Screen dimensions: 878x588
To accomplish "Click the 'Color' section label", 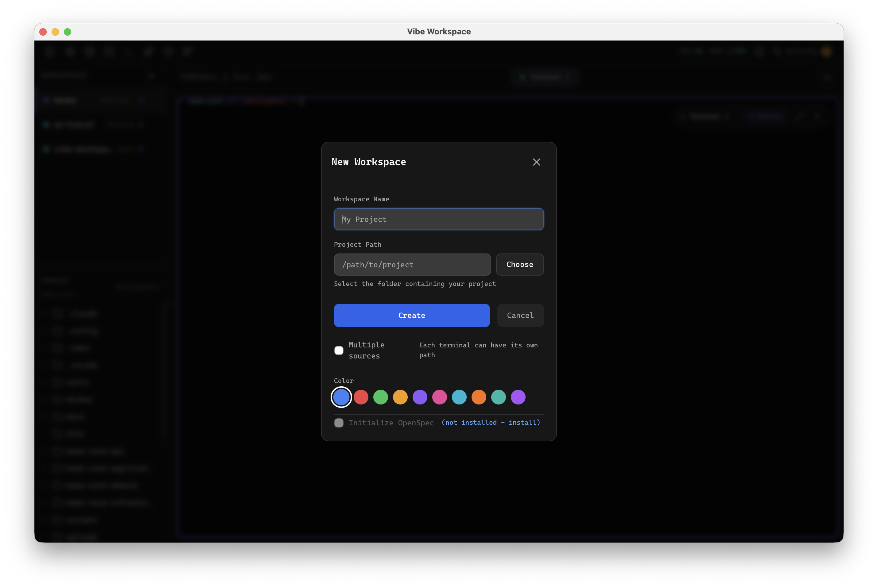I will click(x=344, y=381).
